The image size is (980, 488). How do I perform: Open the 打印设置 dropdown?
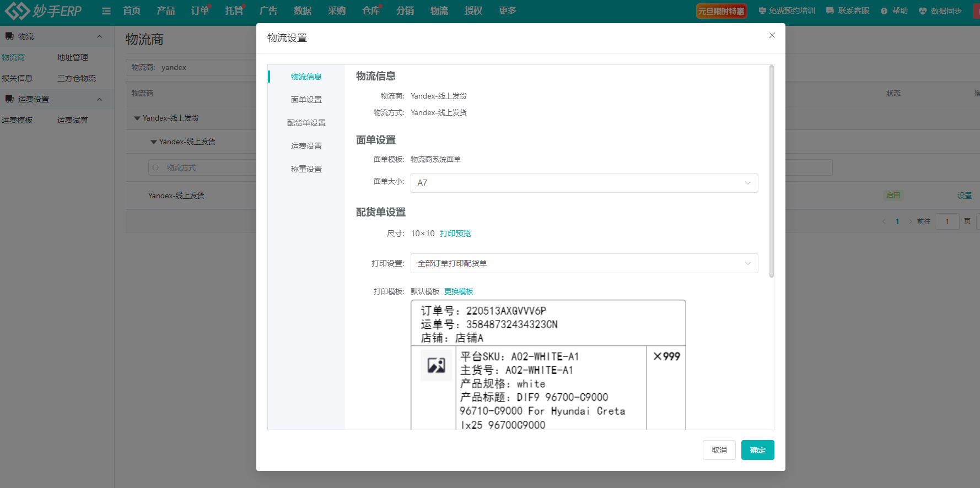(x=584, y=263)
